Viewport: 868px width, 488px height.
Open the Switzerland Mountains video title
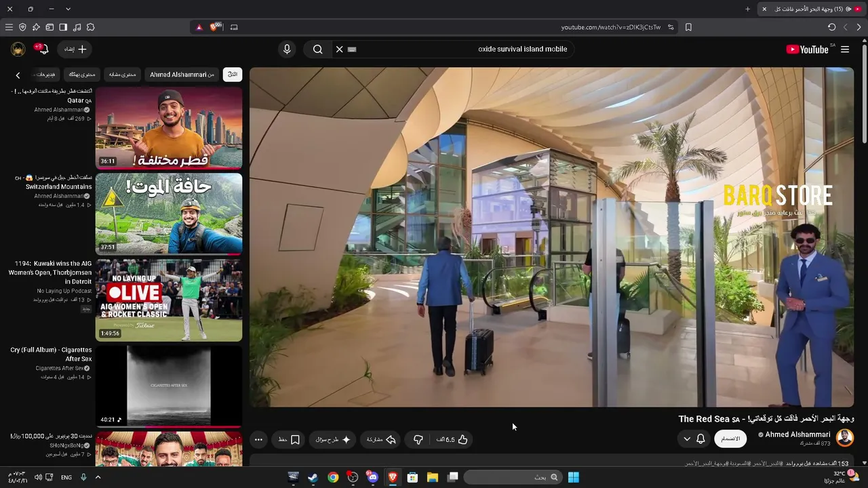point(54,182)
